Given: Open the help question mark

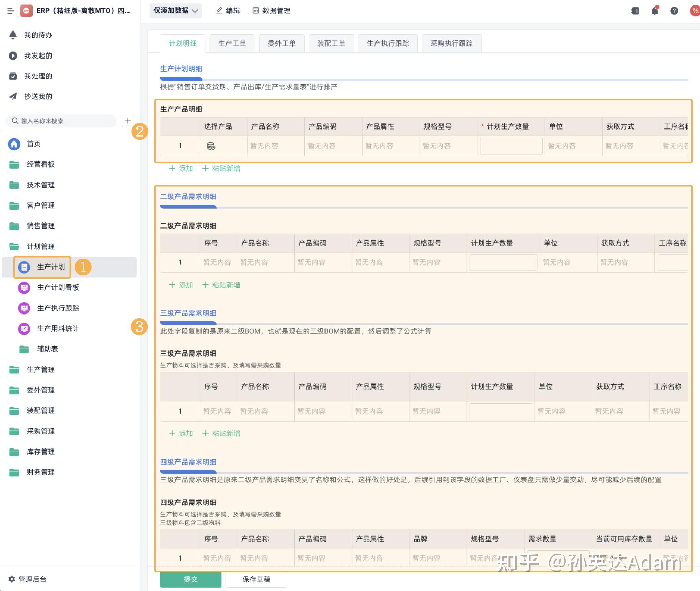Looking at the screenshot, I should click(x=674, y=11).
